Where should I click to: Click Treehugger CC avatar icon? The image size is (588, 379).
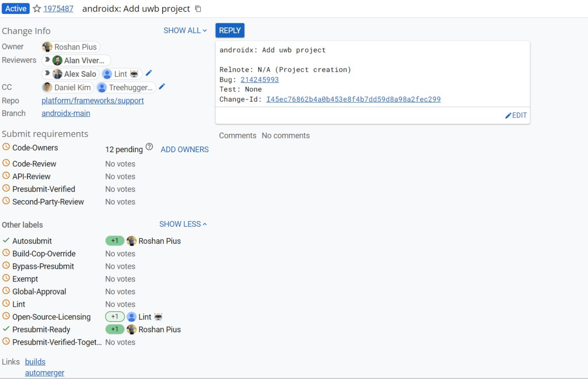tap(102, 87)
